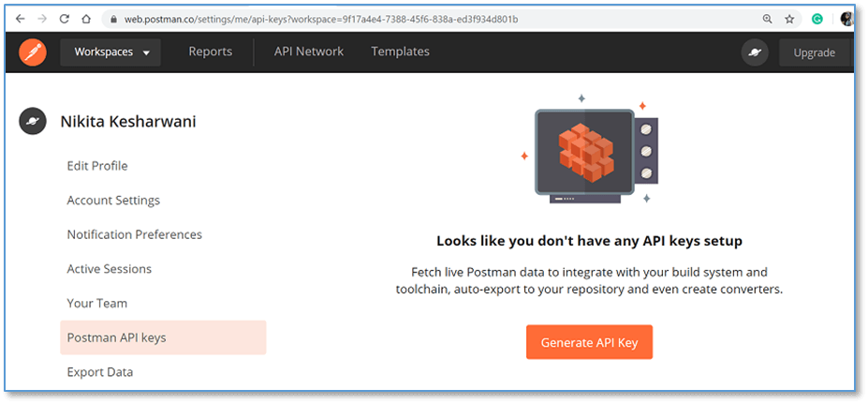
Task: Select Notification Preferences in the sidebar
Action: pyautogui.click(x=135, y=234)
